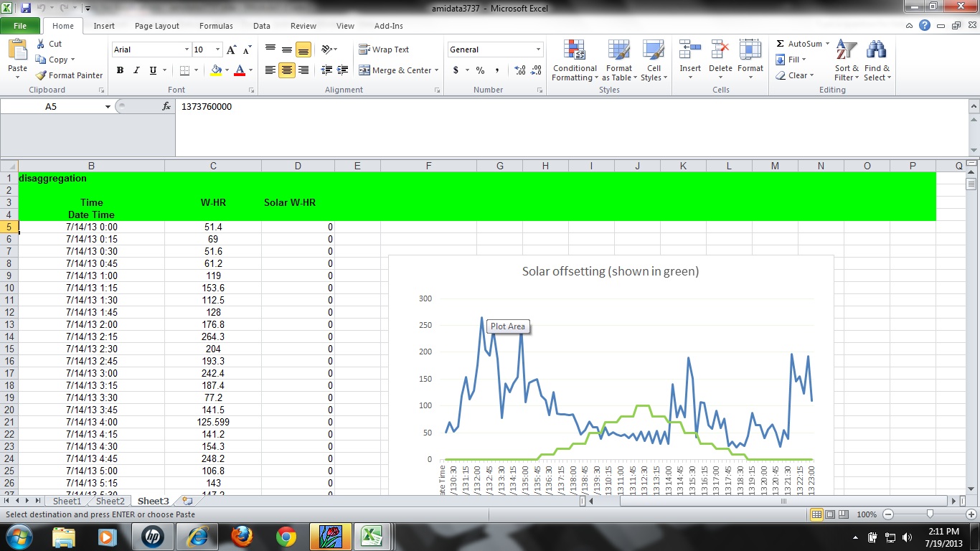Expand the Name Box dropdown arrow
The height and width of the screenshot is (551, 980).
point(108,106)
